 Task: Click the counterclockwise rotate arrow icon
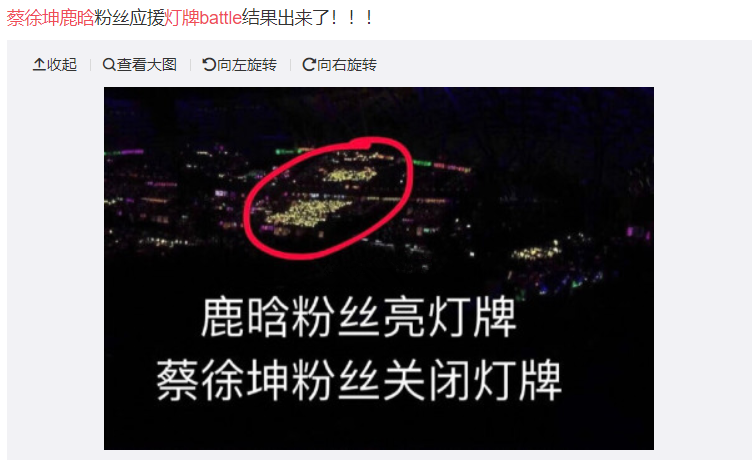point(209,64)
